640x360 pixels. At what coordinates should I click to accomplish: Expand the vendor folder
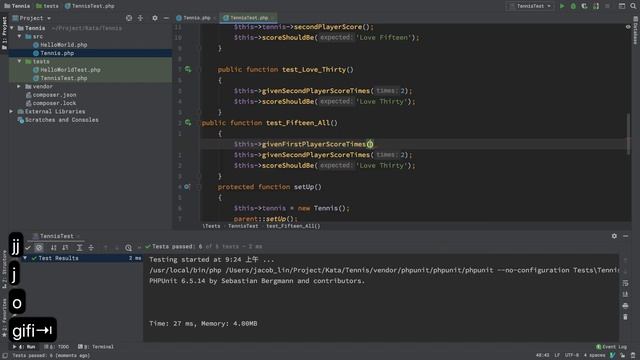click(x=19, y=87)
